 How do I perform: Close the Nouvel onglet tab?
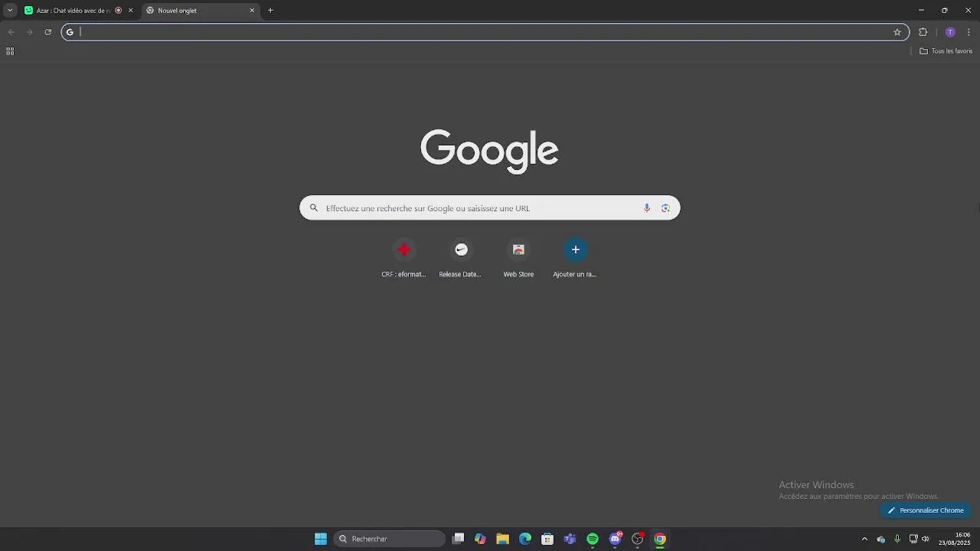pyautogui.click(x=252, y=11)
